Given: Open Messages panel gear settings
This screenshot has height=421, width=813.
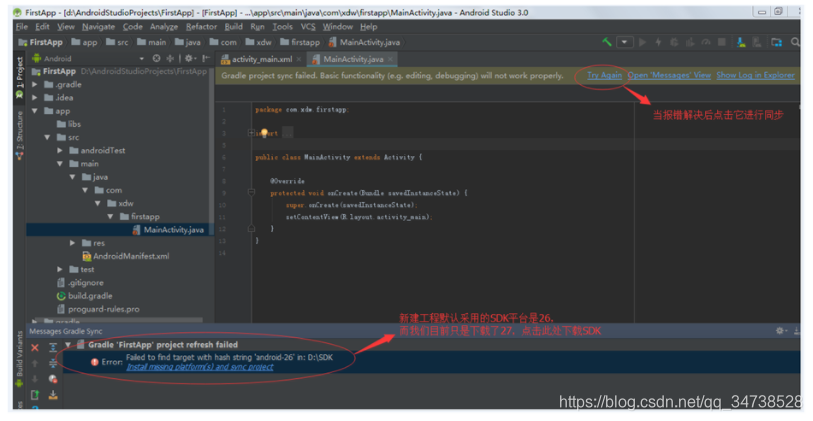Looking at the screenshot, I should (780, 330).
